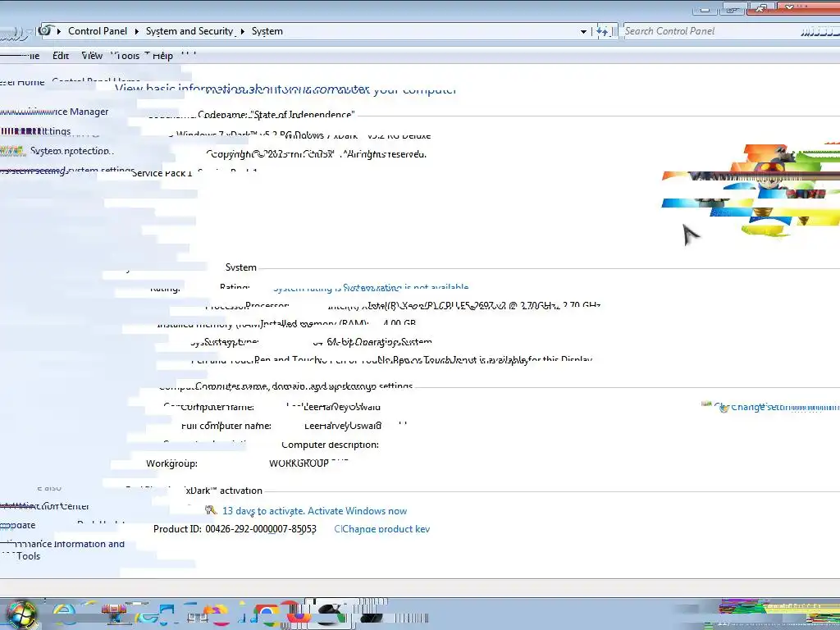Open the Tools menu
The image size is (840, 630).
pyautogui.click(x=126, y=56)
